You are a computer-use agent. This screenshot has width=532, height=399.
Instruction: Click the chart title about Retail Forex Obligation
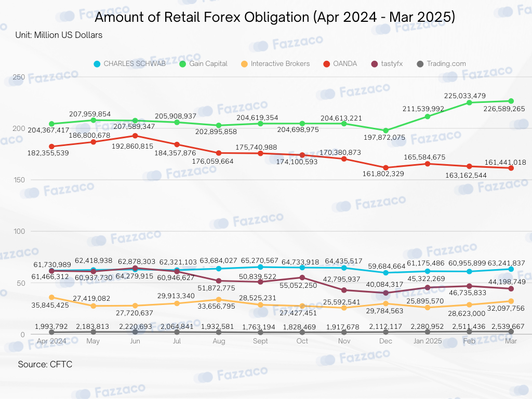point(275,17)
